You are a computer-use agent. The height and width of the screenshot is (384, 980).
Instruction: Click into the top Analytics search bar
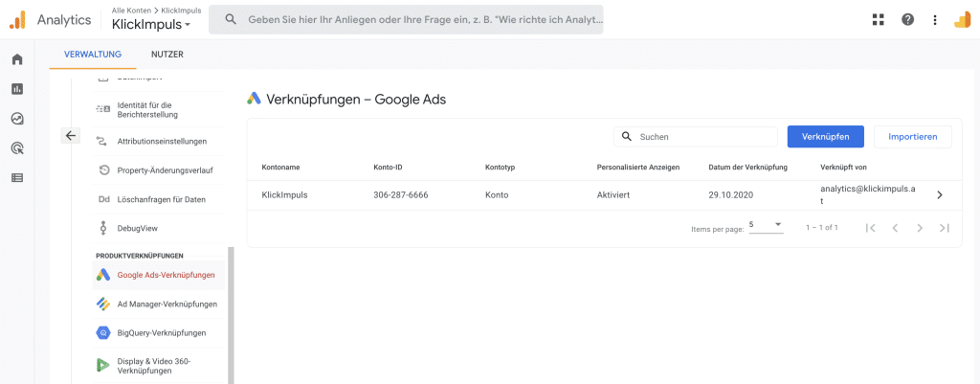point(406,19)
